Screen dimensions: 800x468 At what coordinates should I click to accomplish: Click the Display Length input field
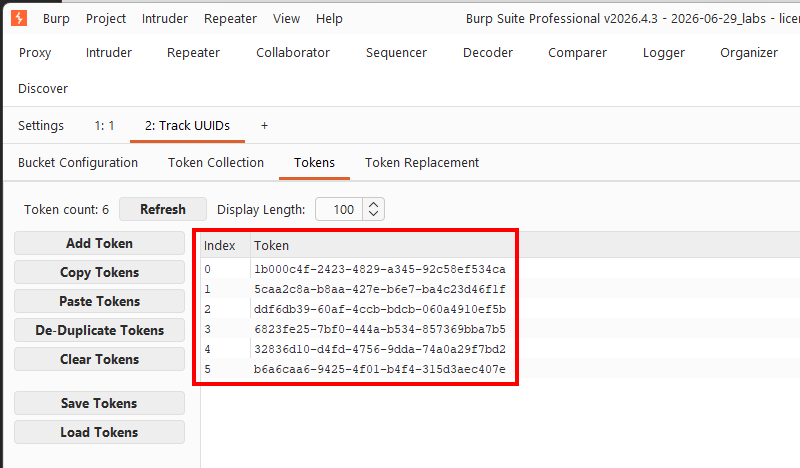click(x=339, y=209)
